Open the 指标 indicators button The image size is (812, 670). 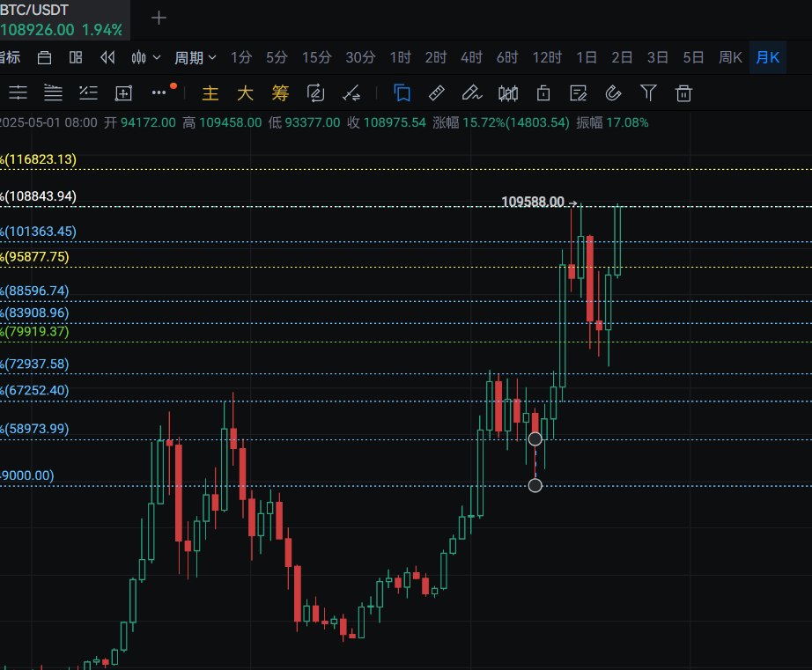pyautogui.click(x=11, y=57)
